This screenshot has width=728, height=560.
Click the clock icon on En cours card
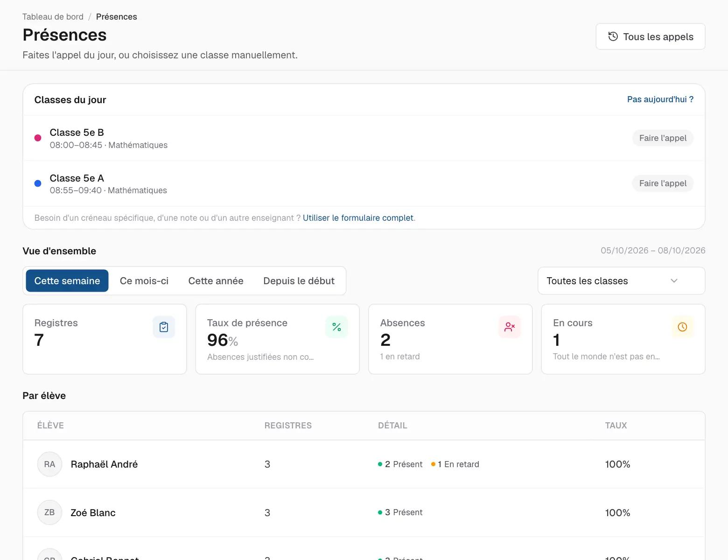click(682, 327)
